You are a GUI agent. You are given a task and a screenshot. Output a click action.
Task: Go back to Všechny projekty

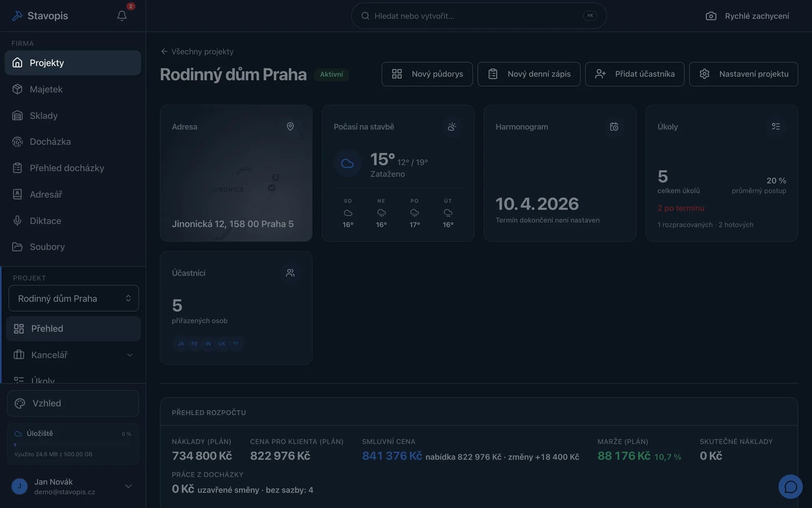pyautogui.click(x=197, y=52)
